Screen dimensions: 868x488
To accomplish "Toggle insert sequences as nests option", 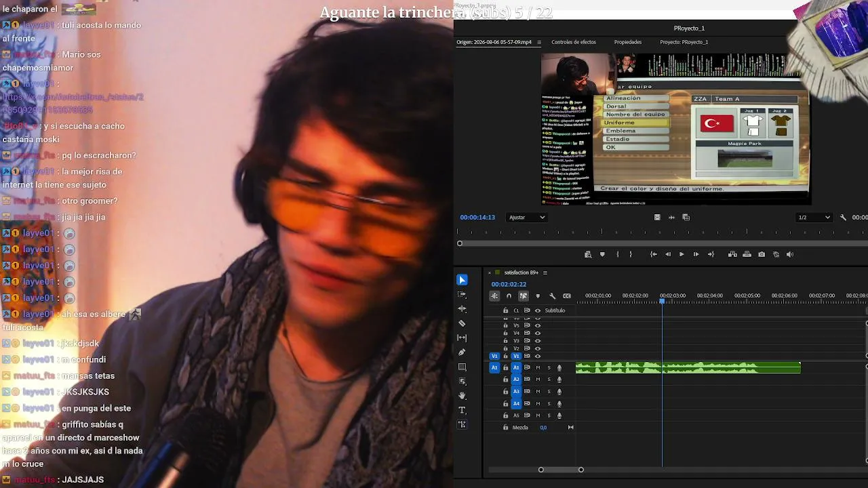I will point(494,296).
